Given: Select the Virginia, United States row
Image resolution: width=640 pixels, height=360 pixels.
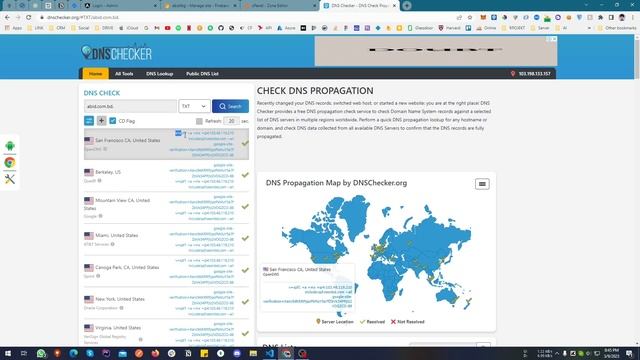Looking at the screenshot, I should tap(166, 333).
